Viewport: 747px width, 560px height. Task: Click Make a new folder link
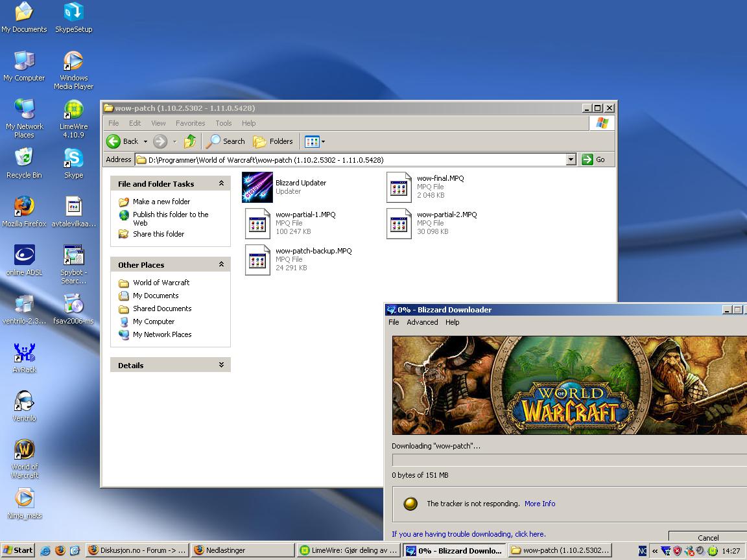point(161,202)
